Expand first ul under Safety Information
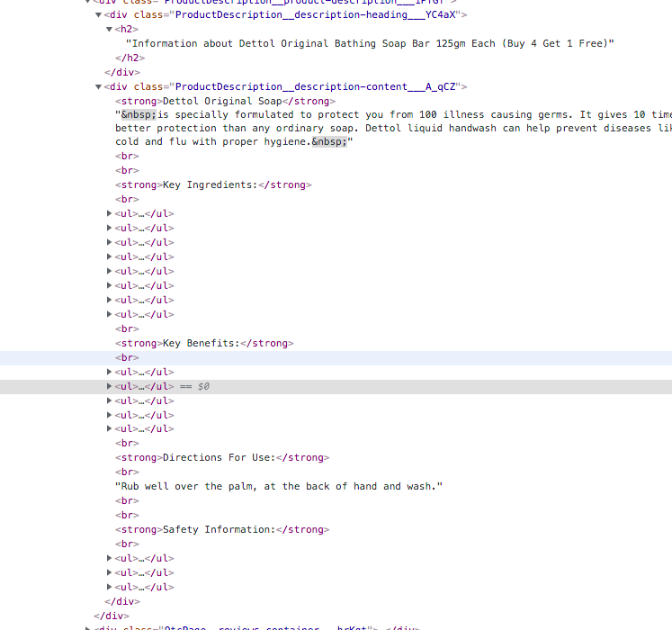Screen dimensions: 672x630 coord(109,558)
